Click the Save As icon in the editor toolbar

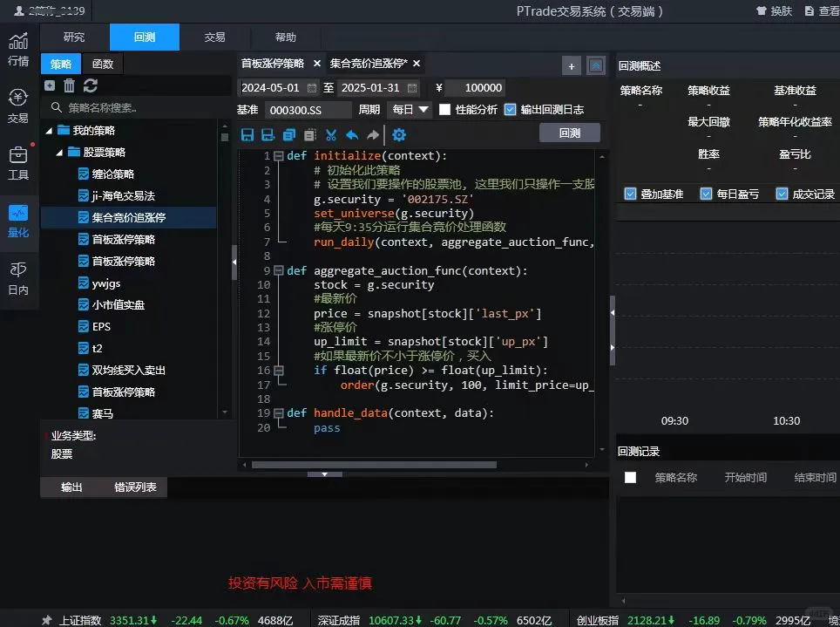pyautogui.click(x=266, y=134)
